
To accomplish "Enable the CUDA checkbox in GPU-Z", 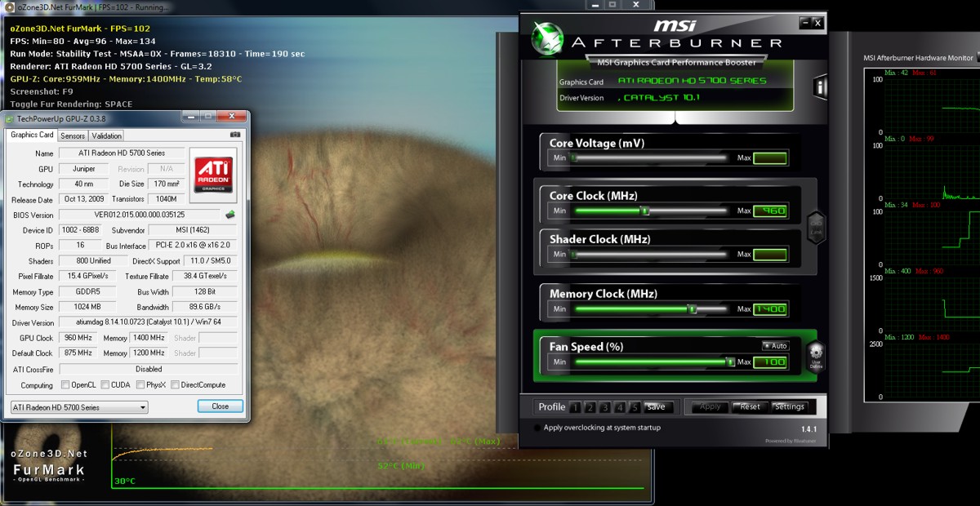I will (105, 385).
